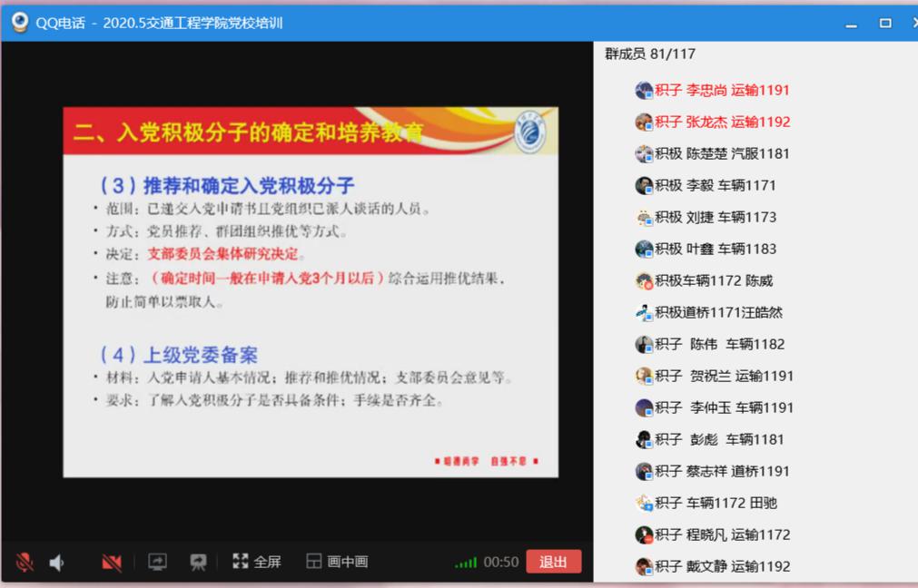The width and height of the screenshot is (918, 588).
Task: Click the speaker volume icon
Action: 56,563
